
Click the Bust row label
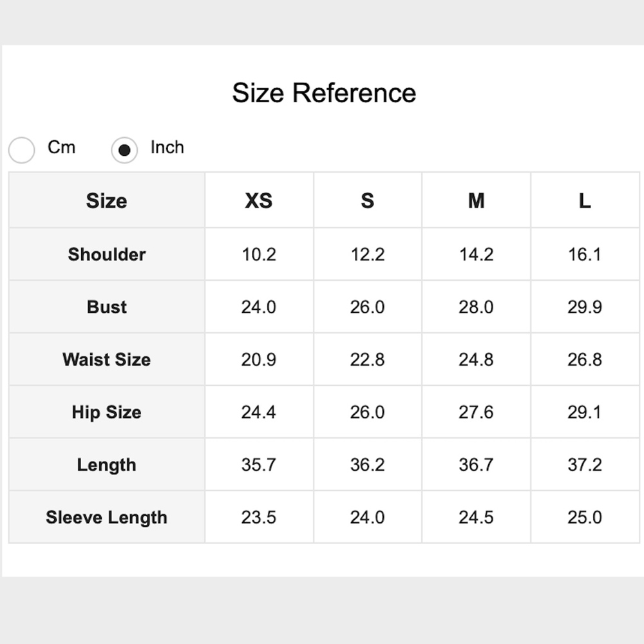[x=107, y=307]
